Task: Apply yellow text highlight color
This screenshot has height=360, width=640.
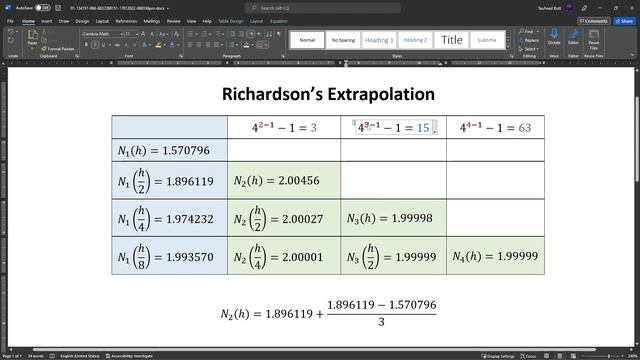Action: click(158, 45)
